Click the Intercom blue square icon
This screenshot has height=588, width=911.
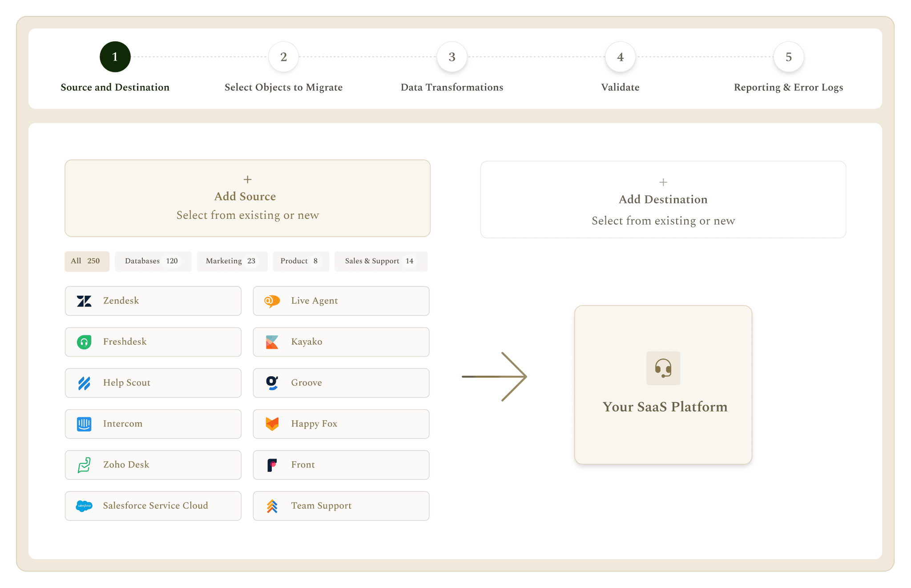tap(84, 424)
